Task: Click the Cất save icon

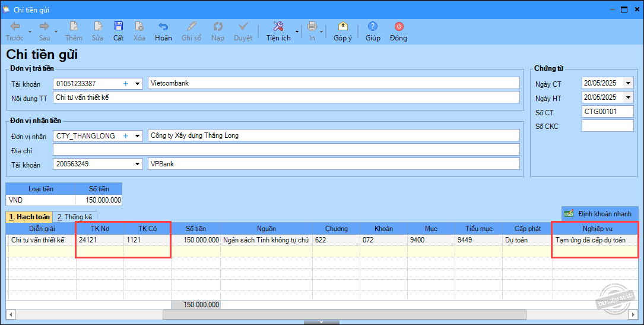Action: (119, 27)
